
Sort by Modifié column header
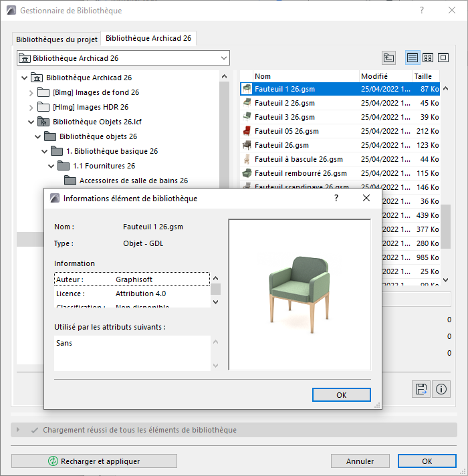(x=386, y=76)
